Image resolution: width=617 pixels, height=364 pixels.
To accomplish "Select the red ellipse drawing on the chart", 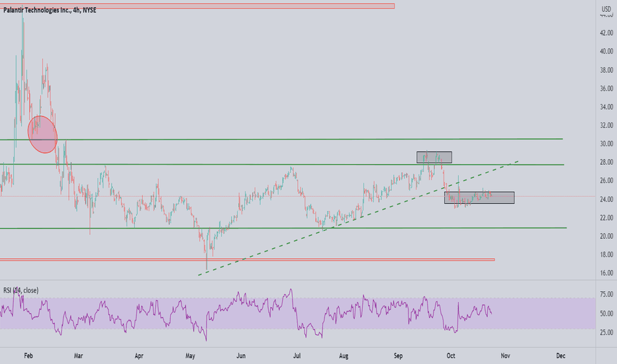I will 42,134.
